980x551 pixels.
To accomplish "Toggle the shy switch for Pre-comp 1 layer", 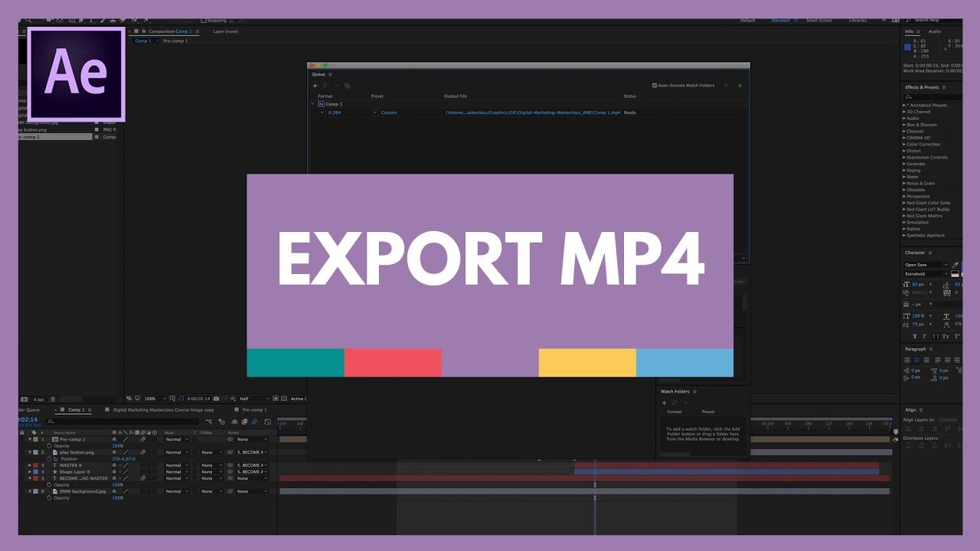I will (x=114, y=439).
